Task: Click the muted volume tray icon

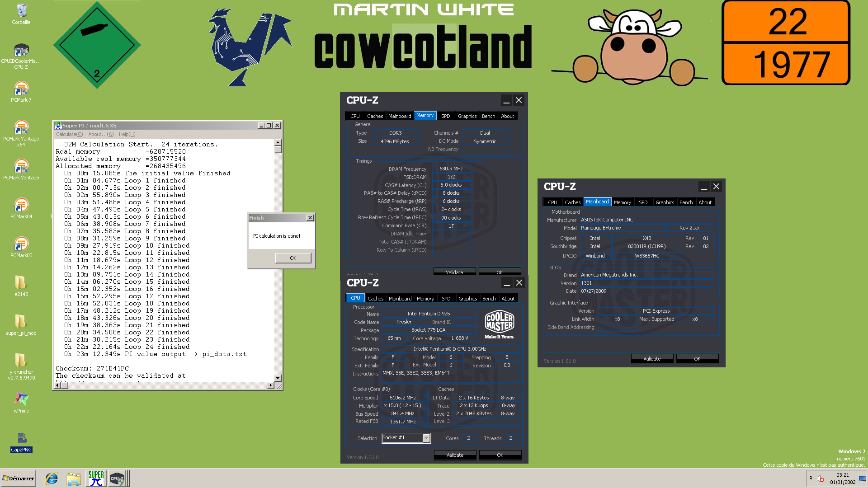Action: (x=821, y=479)
